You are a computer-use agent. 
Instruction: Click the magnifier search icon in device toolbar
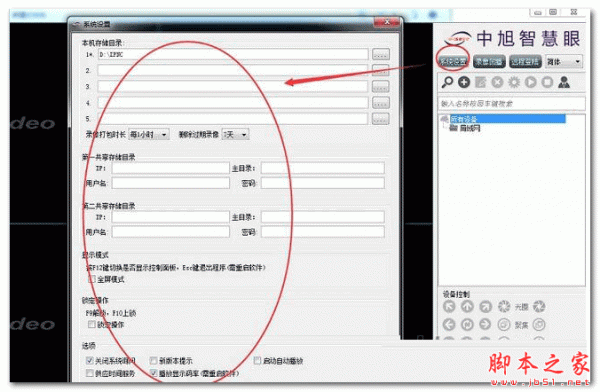447,82
